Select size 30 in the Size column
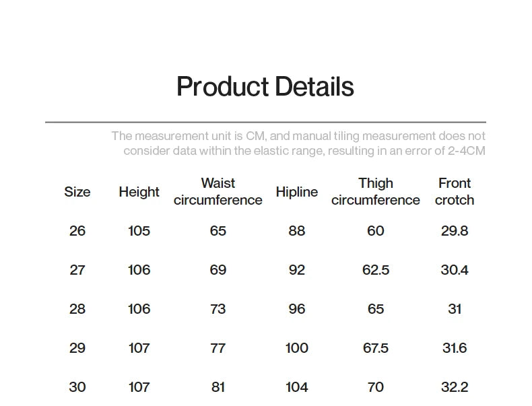Screen dimensions: 532x406 click(77, 387)
